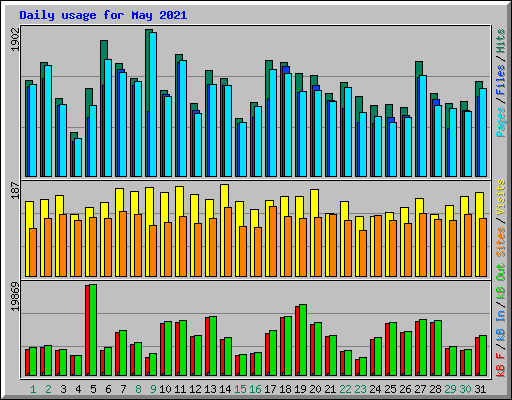
Task: Click the "kB F" legend label
Action: click(x=501, y=365)
